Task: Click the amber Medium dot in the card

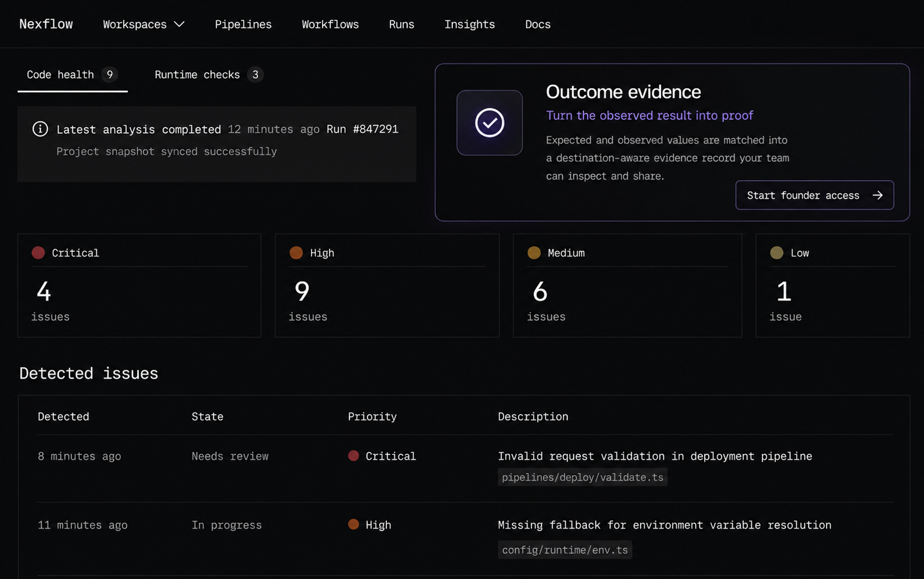Action: [534, 253]
